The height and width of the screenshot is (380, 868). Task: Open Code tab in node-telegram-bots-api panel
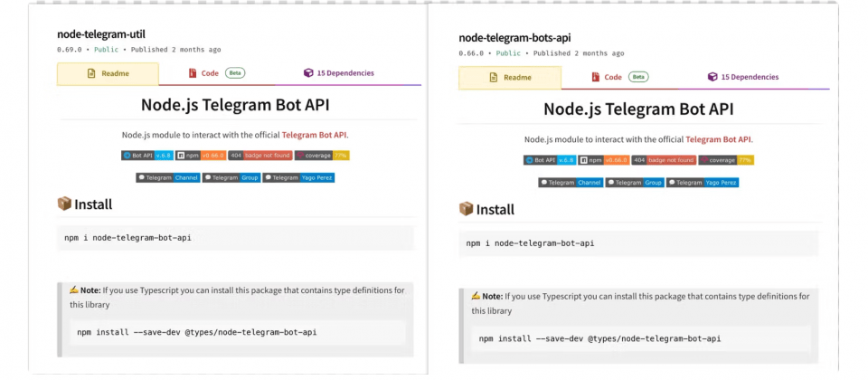click(619, 77)
